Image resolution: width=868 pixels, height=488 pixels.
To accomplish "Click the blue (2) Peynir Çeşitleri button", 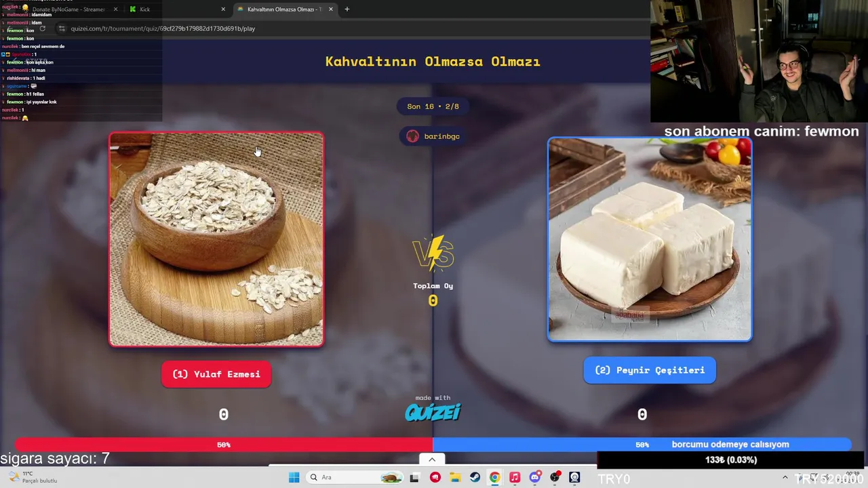I will [650, 370].
